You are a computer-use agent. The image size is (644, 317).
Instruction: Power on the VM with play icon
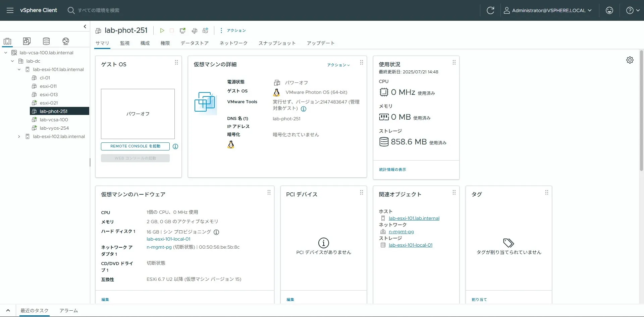[x=162, y=30]
